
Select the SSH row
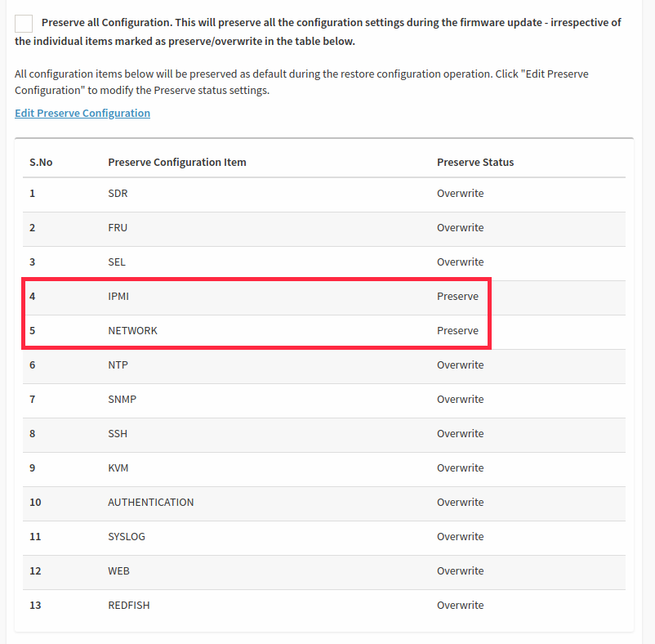[x=324, y=434]
